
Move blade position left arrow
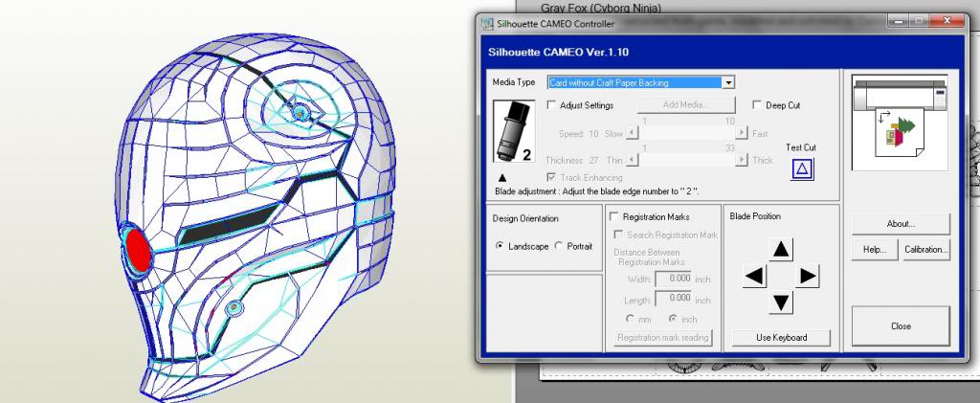pyautogui.click(x=755, y=276)
